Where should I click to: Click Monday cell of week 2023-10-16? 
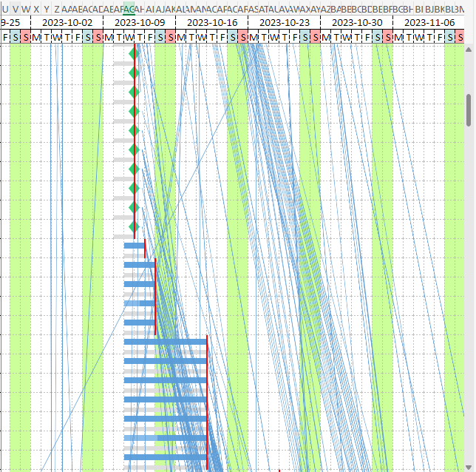(180, 38)
